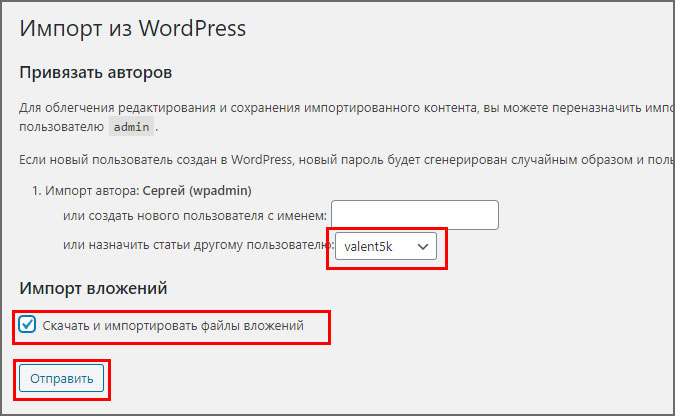The height and width of the screenshot is (416, 675).
Task: Click the 'Сергей (wpadmin)' author name
Action: (x=197, y=190)
